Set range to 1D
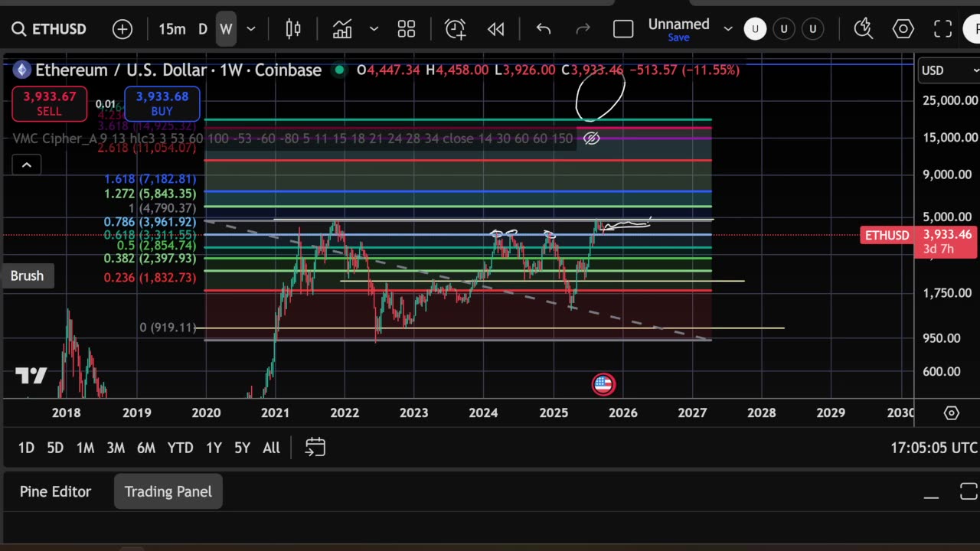The height and width of the screenshot is (551, 980). (x=26, y=448)
